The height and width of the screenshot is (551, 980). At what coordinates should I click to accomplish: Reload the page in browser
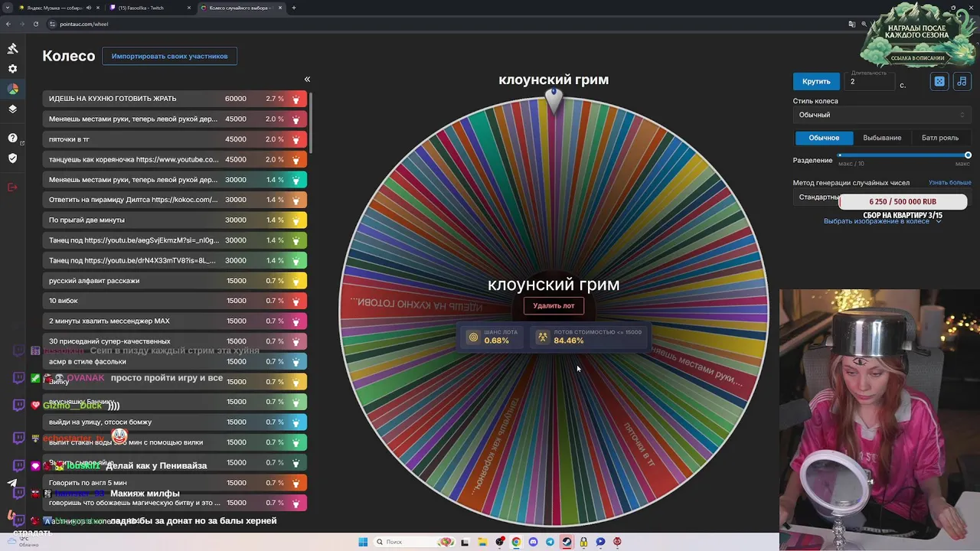35,24
